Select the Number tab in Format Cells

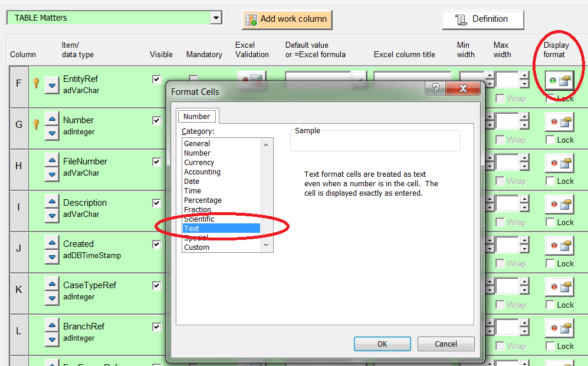197,117
